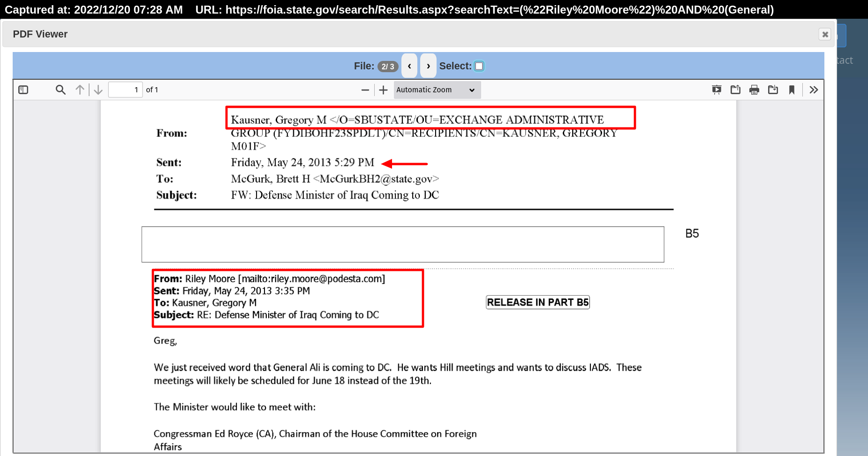Click the 'PDF Viewer' dialog title

(40, 34)
